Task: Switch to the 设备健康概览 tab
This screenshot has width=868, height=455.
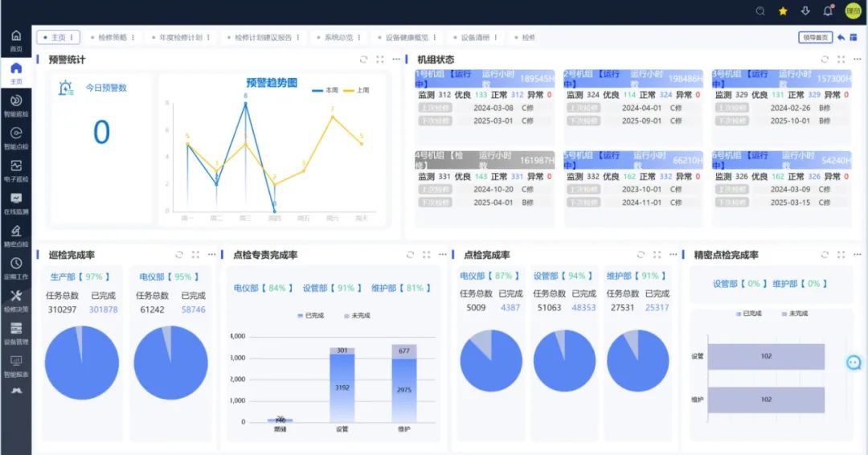Action: 407,38
